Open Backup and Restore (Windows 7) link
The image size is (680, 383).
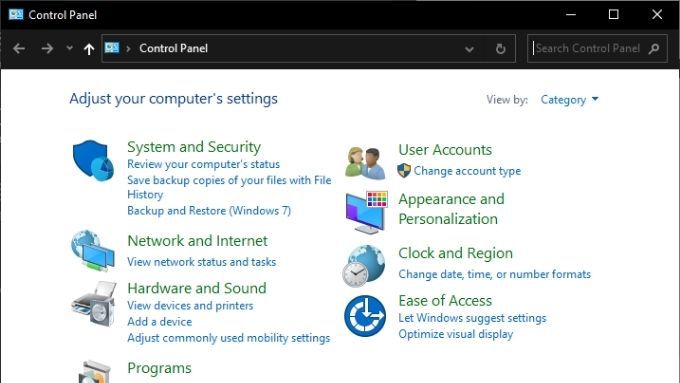click(209, 211)
